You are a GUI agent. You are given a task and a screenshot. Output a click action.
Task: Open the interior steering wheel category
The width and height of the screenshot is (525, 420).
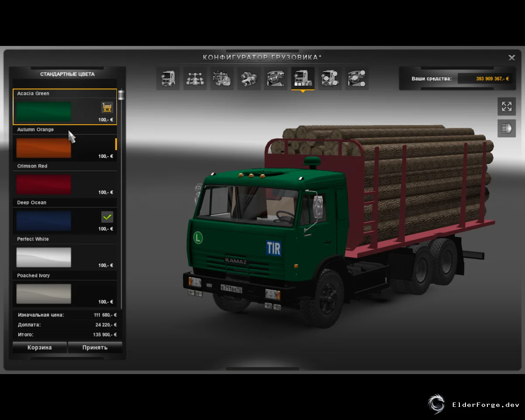coord(276,79)
